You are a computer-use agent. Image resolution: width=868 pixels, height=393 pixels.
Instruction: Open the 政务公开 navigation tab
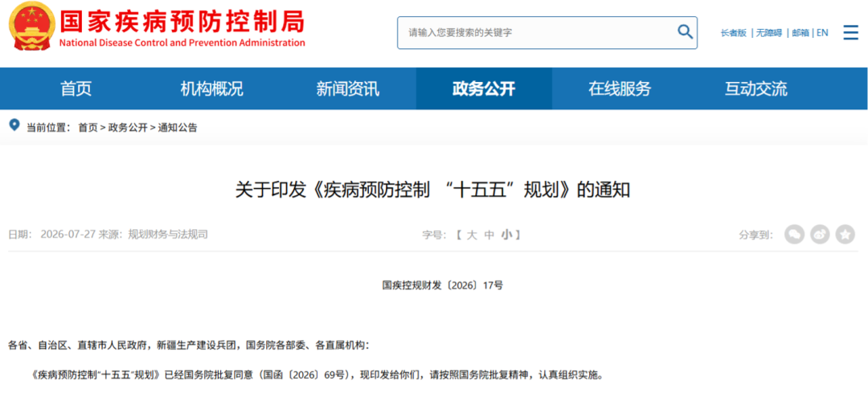[x=484, y=88]
